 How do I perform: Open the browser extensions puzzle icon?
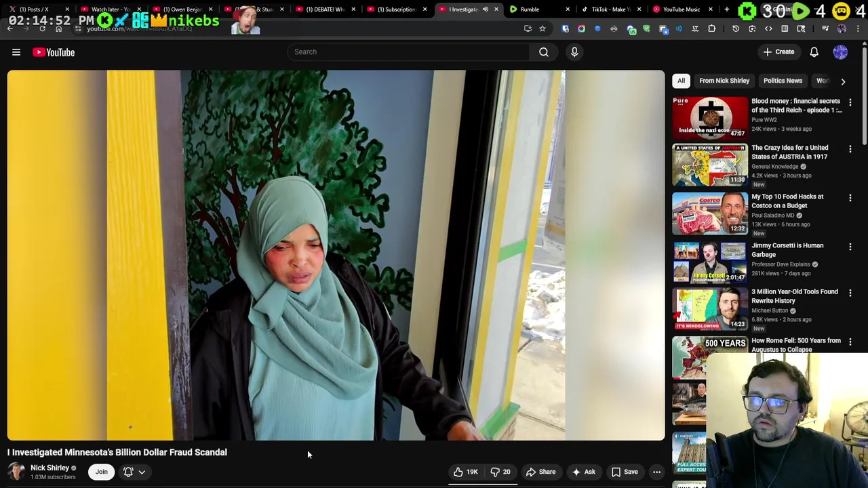point(711,28)
